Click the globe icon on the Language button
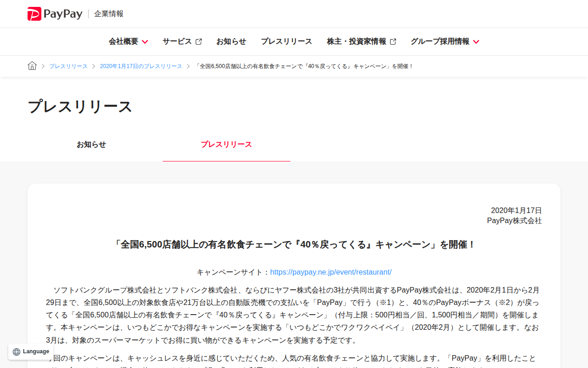The height and width of the screenshot is (368, 588). coord(17,352)
